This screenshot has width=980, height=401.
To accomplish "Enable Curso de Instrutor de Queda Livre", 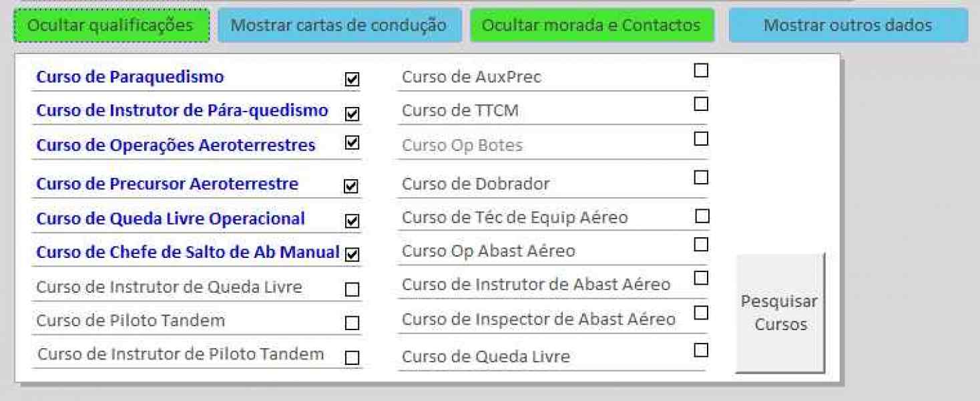I will coord(352,289).
